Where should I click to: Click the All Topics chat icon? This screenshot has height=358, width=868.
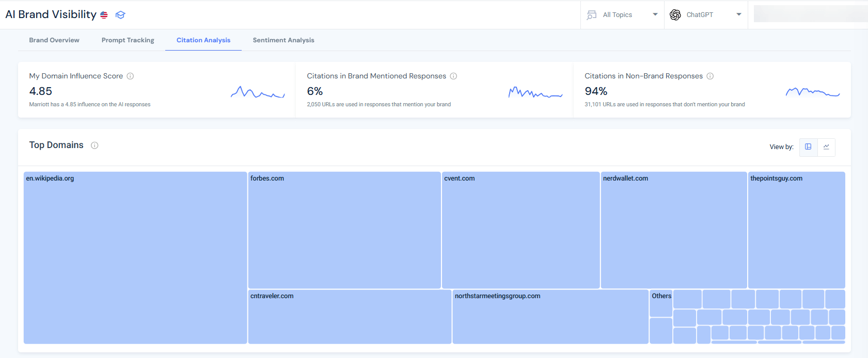592,15
